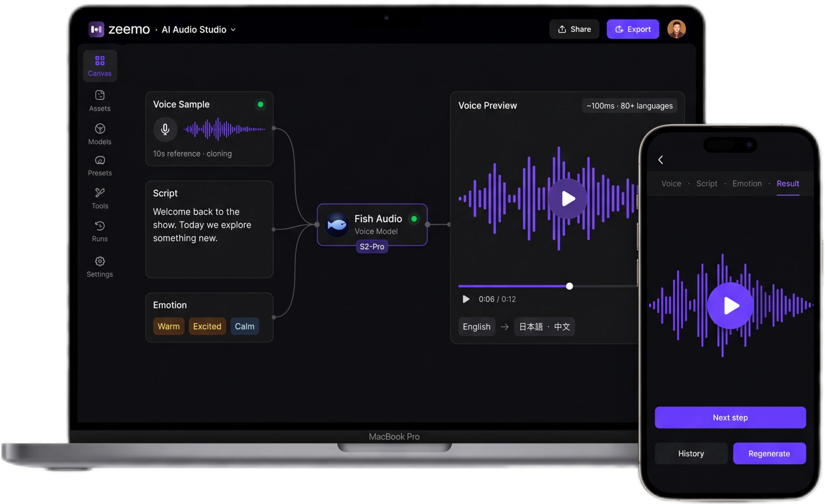This screenshot has height=504, width=825.
Task: Click the Voice Preview progress slider handle
Action: [569, 286]
